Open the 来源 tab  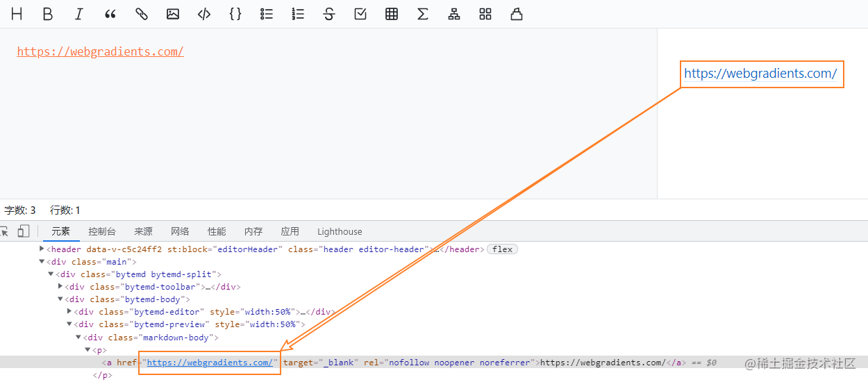[x=144, y=231]
